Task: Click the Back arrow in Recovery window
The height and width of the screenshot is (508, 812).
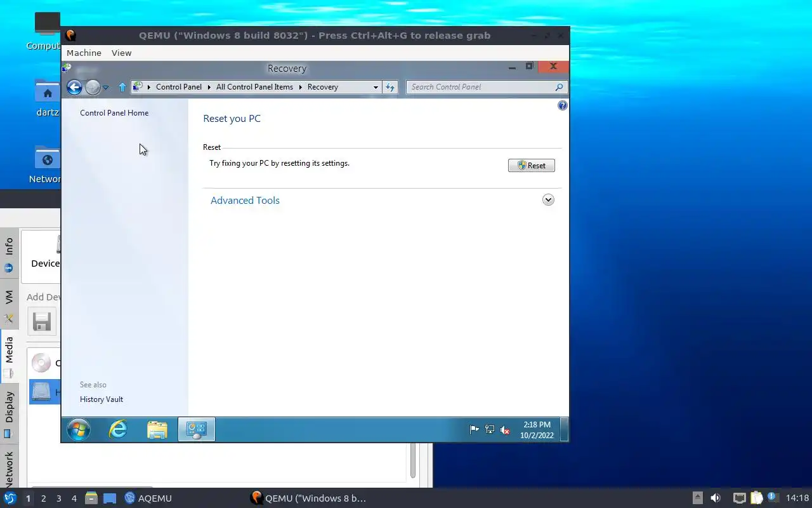Action: pyautogui.click(x=74, y=87)
